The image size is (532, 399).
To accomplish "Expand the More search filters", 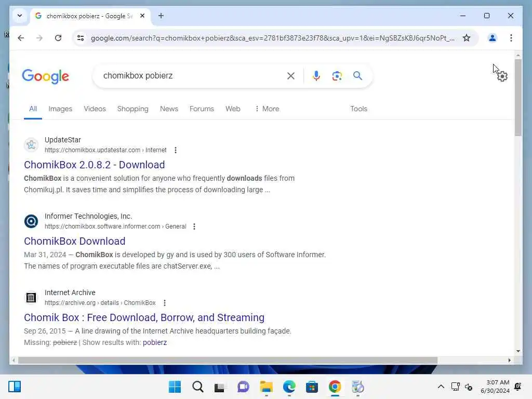I will click(267, 109).
